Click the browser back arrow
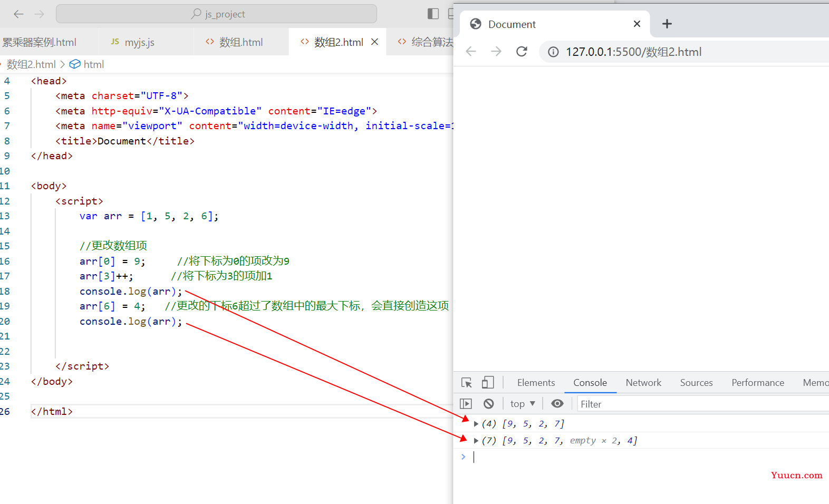The width and height of the screenshot is (829, 504). click(471, 52)
